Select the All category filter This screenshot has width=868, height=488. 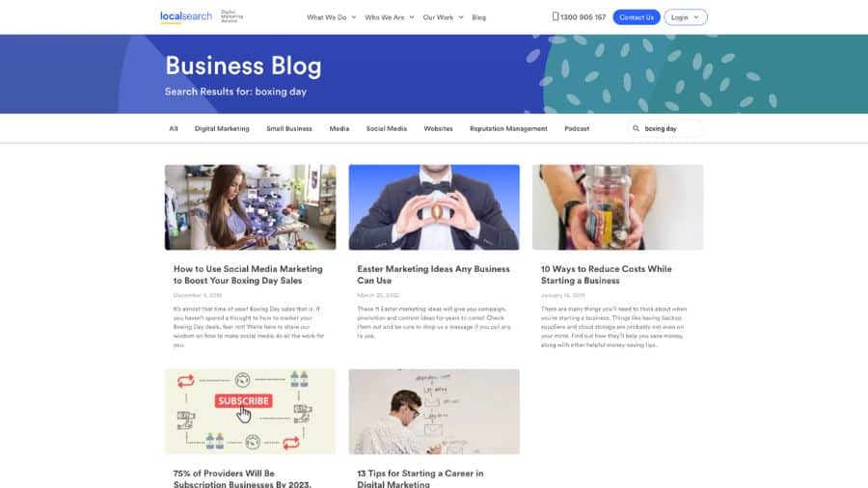(x=174, y=128)
